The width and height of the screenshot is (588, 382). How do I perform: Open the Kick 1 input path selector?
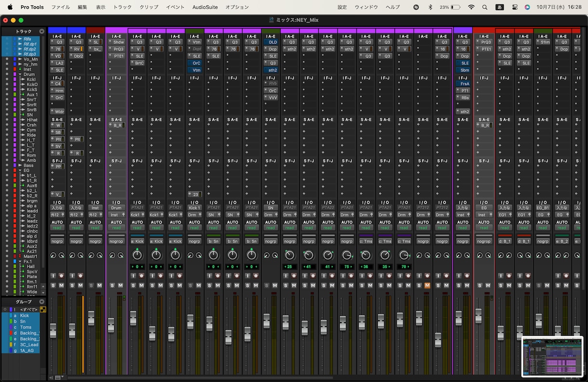(194, 208)
